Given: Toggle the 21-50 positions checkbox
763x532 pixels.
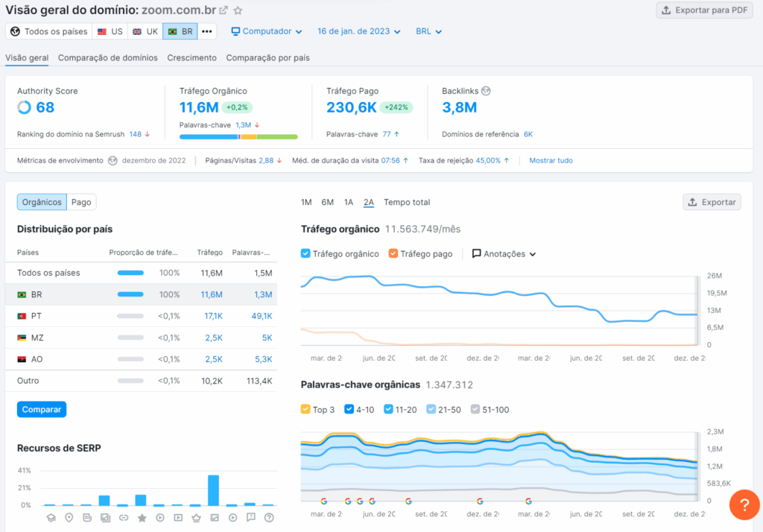Looking at the screenshot, I should click(431, 409).
